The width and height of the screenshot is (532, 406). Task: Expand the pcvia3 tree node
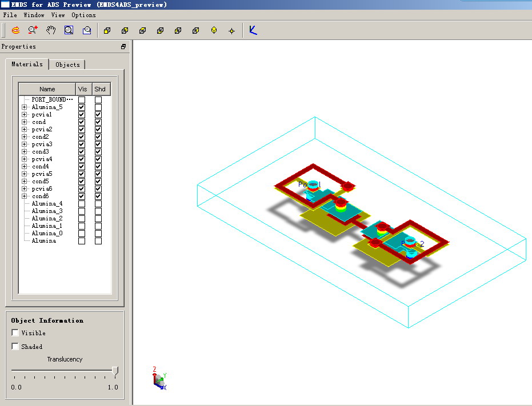[x=24, y=144]
